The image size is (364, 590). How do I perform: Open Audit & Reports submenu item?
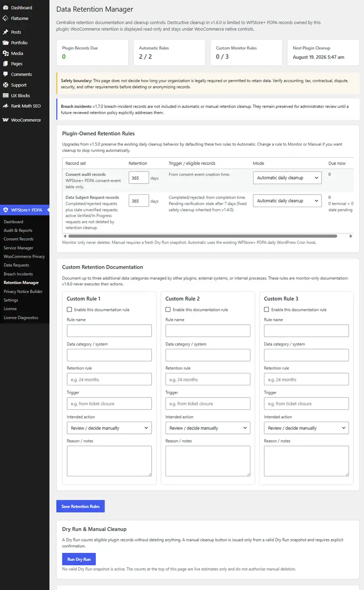click(18, 231)
